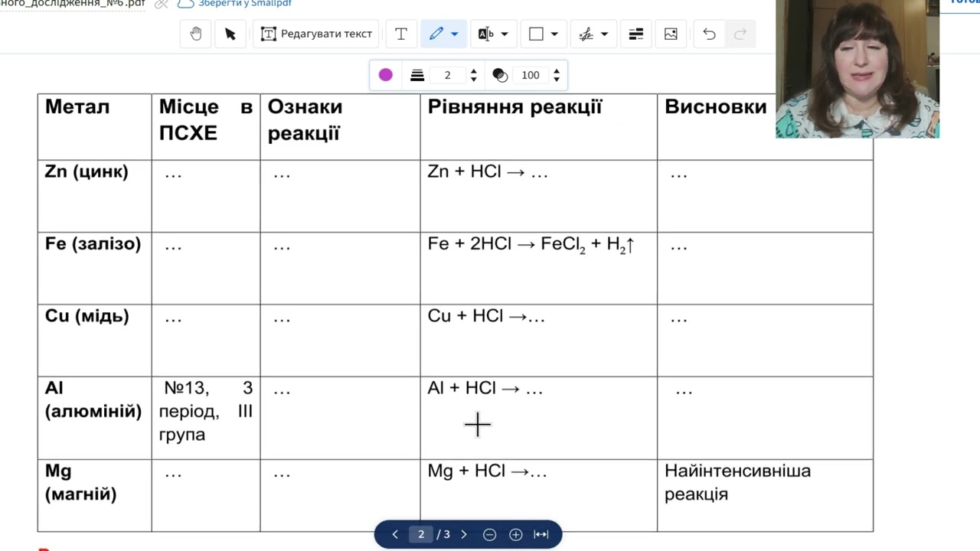The image size is (980, 551).
Task: Select the text highlight tool
Action: pyautogui.click(x=485, y=34)
